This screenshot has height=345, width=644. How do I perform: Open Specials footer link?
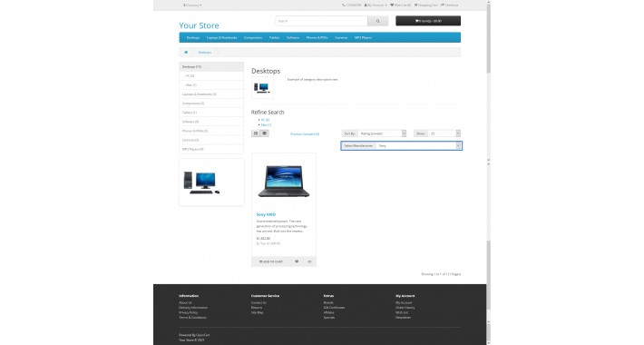pos(329,318)
